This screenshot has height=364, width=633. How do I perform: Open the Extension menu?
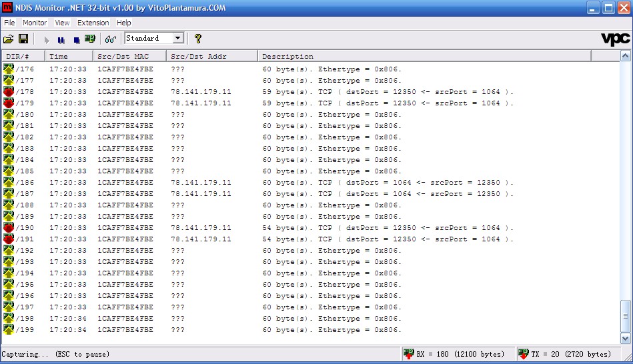(x=93, y=23)
